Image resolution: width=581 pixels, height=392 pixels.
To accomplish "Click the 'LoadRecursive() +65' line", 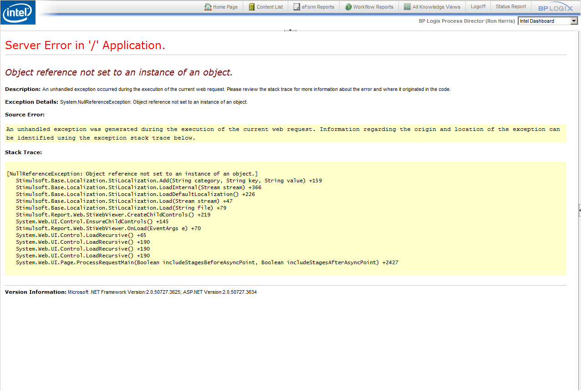I will click(x=81, y=235).
